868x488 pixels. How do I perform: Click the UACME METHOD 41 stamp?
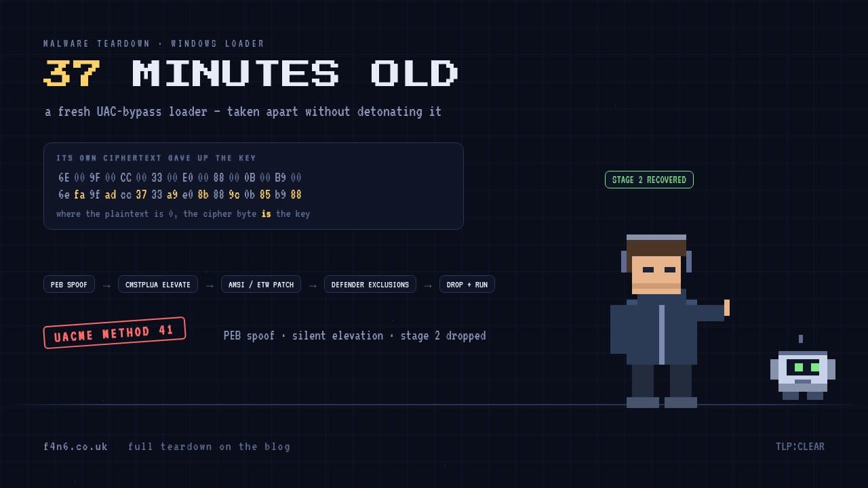pos(115,333)
